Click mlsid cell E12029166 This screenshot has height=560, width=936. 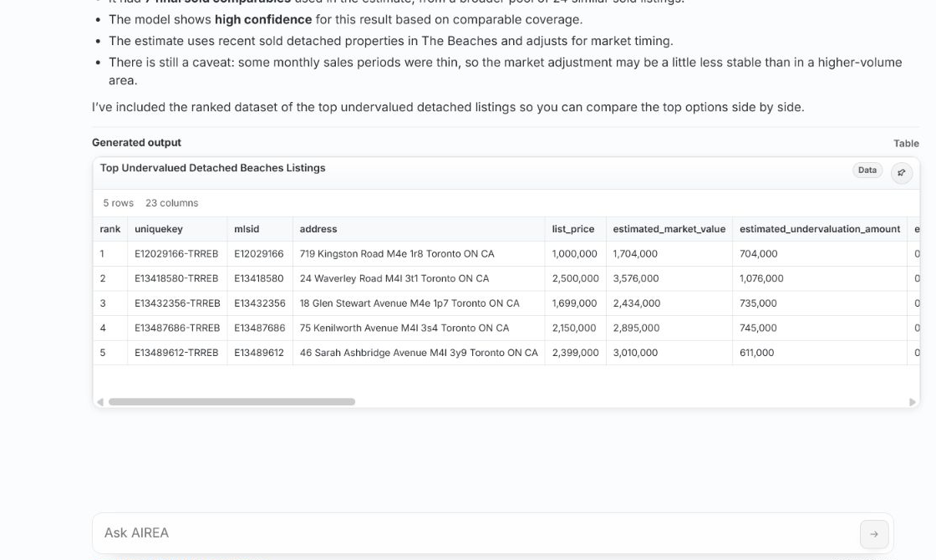pyautogui.click(x=260, y=254)
